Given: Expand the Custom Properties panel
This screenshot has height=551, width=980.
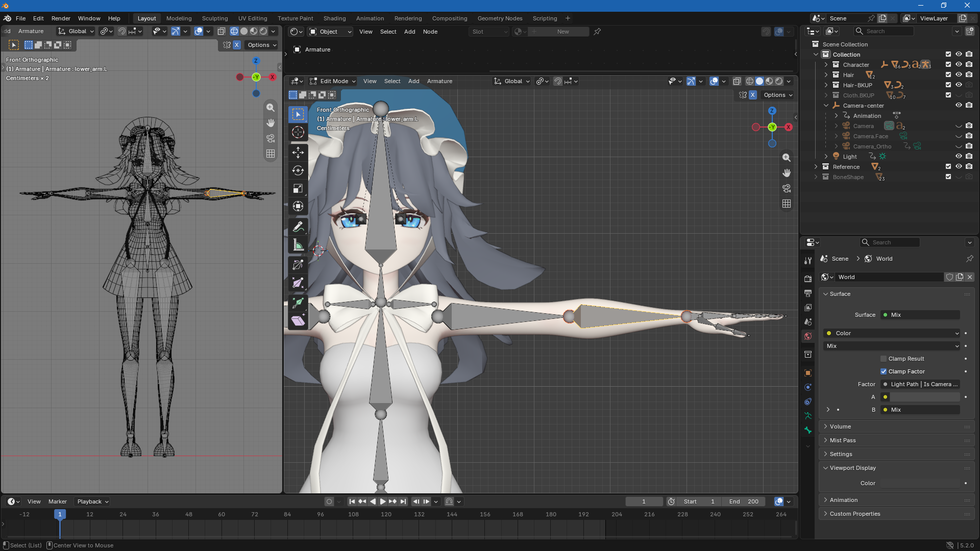Looking at the screenshot, I should click(x=855, y=514).
